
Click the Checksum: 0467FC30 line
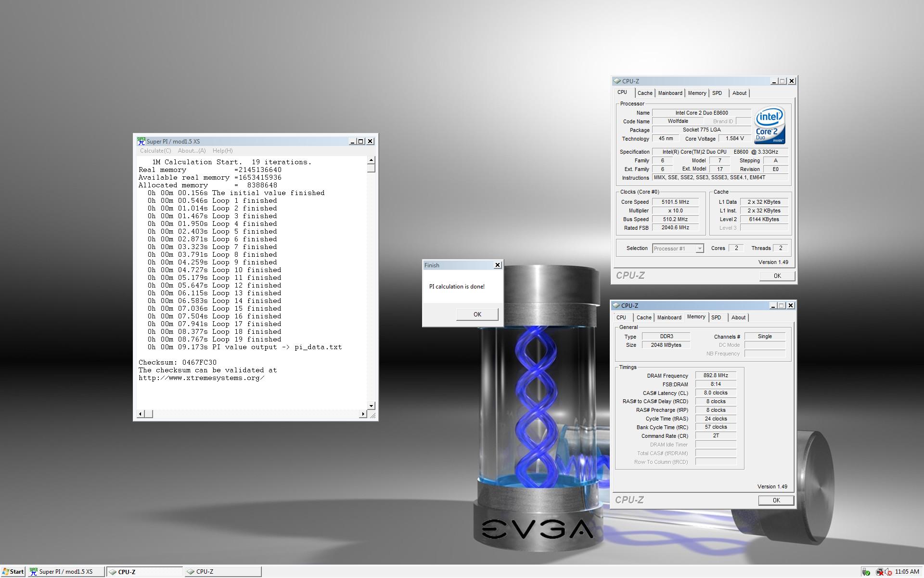[178, 362]
